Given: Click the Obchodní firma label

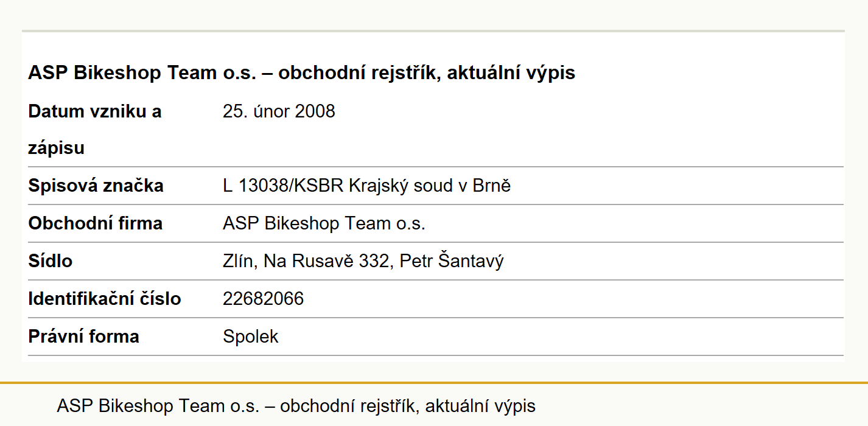Looking at the screenshot, I should pos(95,223).
